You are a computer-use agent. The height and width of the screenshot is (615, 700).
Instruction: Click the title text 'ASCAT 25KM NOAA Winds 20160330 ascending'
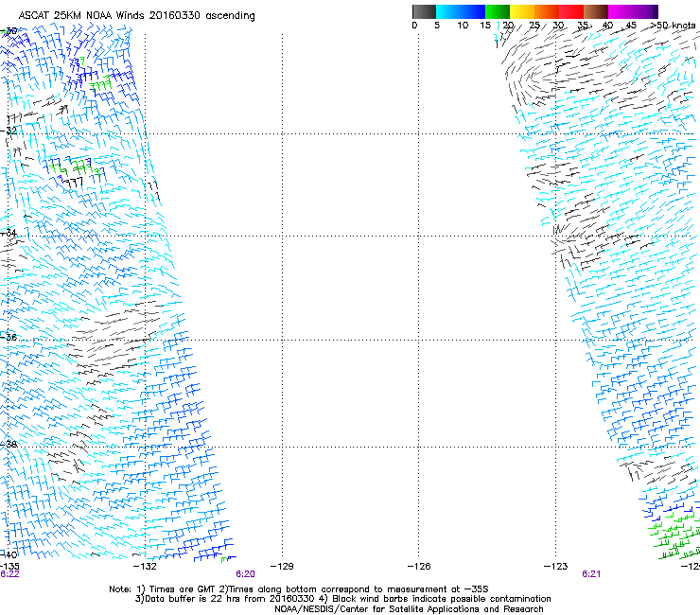[x=136, y=16]
